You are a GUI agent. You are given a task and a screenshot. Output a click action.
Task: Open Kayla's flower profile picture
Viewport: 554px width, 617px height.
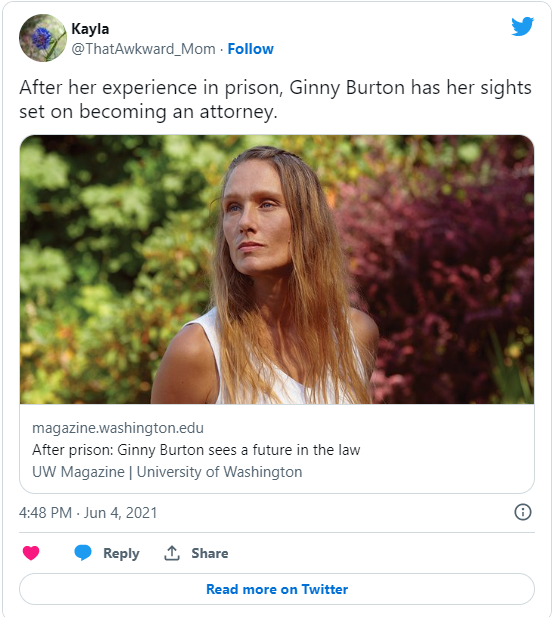coord(43,38)
